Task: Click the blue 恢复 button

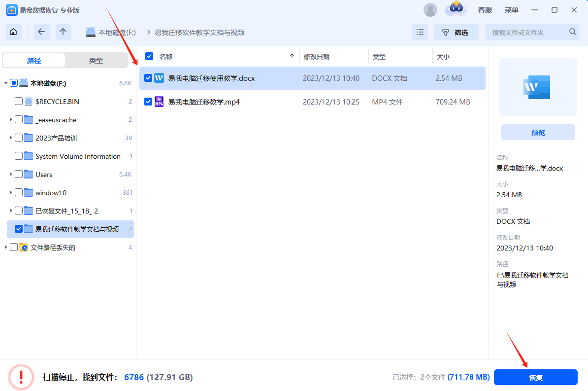Action: 535,378
